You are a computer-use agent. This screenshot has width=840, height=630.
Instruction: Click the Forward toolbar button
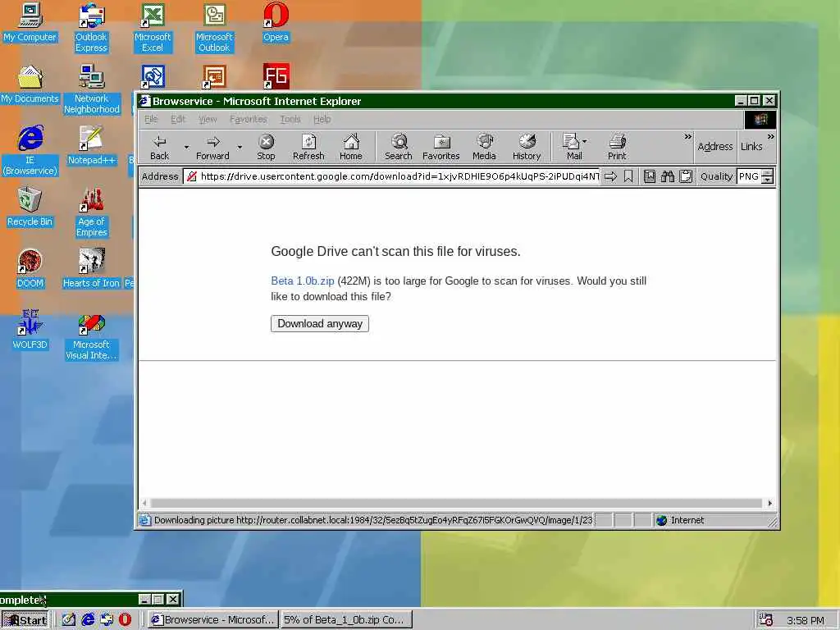point(212,147)
